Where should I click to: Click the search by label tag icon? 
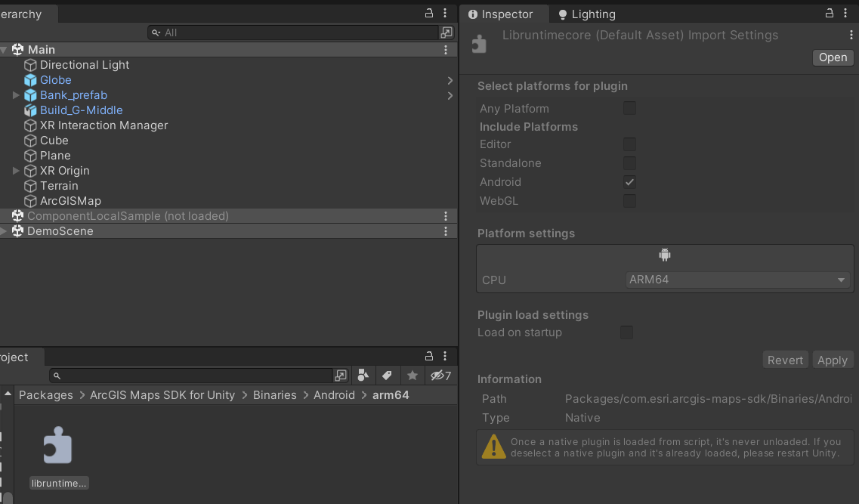pos(387,376)
